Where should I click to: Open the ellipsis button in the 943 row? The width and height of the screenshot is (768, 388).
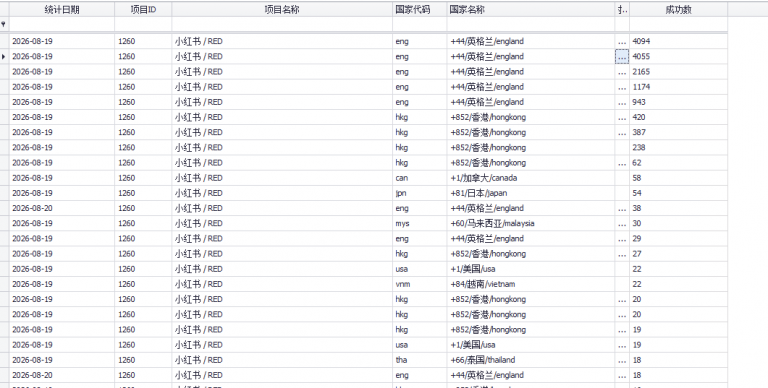623,102
